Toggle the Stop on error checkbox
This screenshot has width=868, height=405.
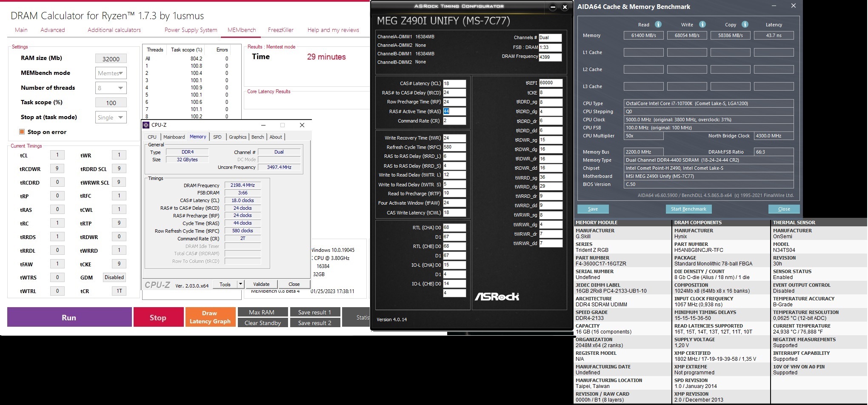22,132
